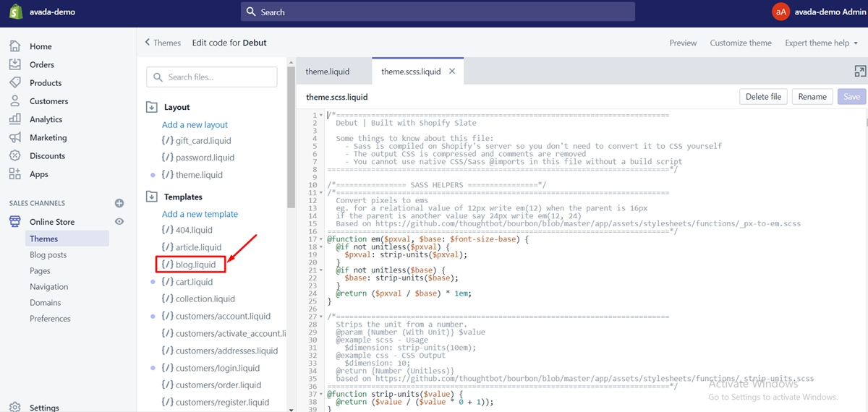The image size is (868, 412).
Task: Select Themes under Online Store
Action: [x=67, y=239]
